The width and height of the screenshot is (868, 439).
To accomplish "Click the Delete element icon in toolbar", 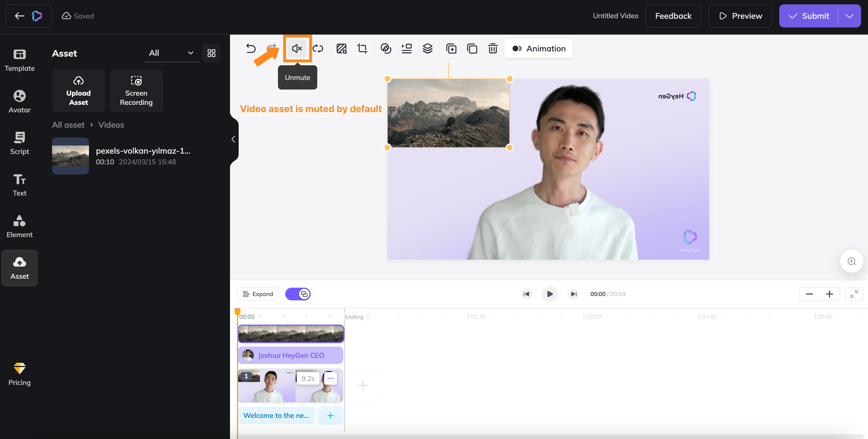I will (493, 48).
